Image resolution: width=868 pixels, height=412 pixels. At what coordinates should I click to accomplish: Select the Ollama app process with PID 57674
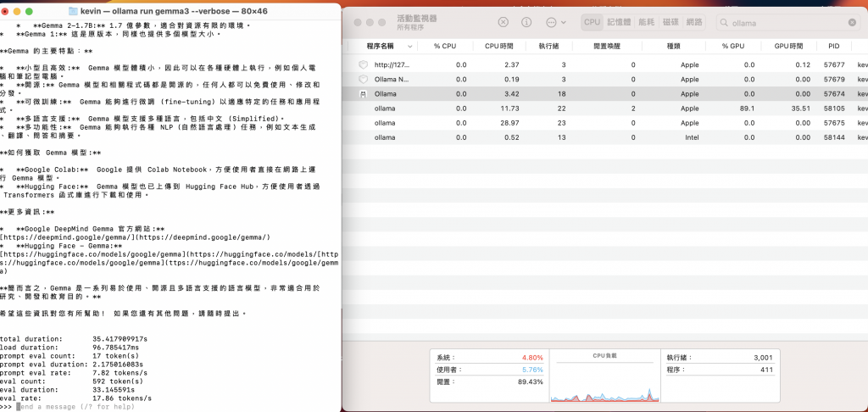[x=605, y=93]
